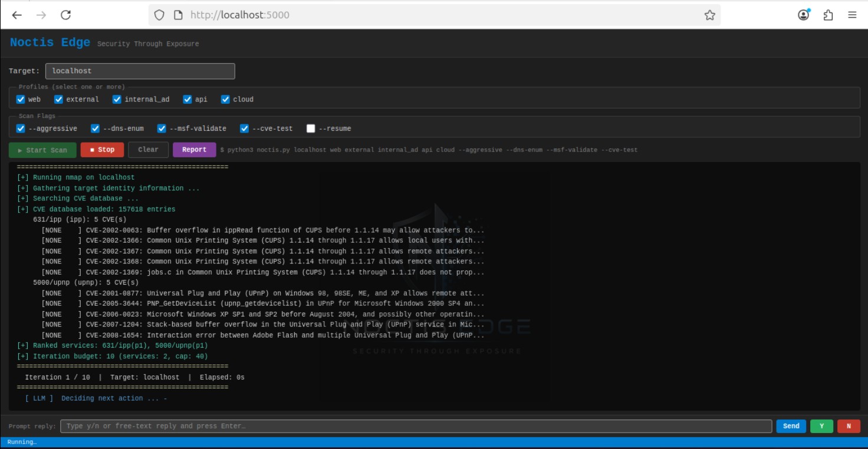Image resolution: width=868 pixels, height=449 pixels.
Task: Open the site security shield icon
Action: point(159,15)
